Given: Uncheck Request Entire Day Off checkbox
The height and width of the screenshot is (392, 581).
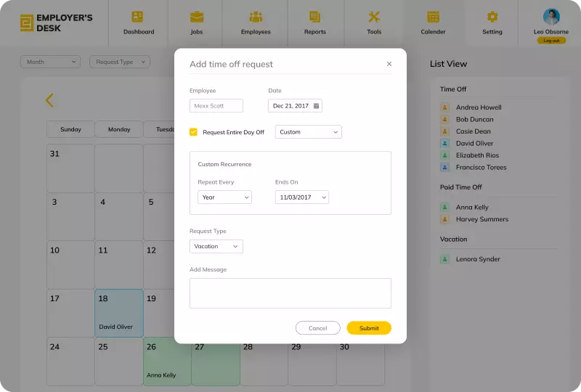Looking at the screenshot, I should (x=193, y=132).
